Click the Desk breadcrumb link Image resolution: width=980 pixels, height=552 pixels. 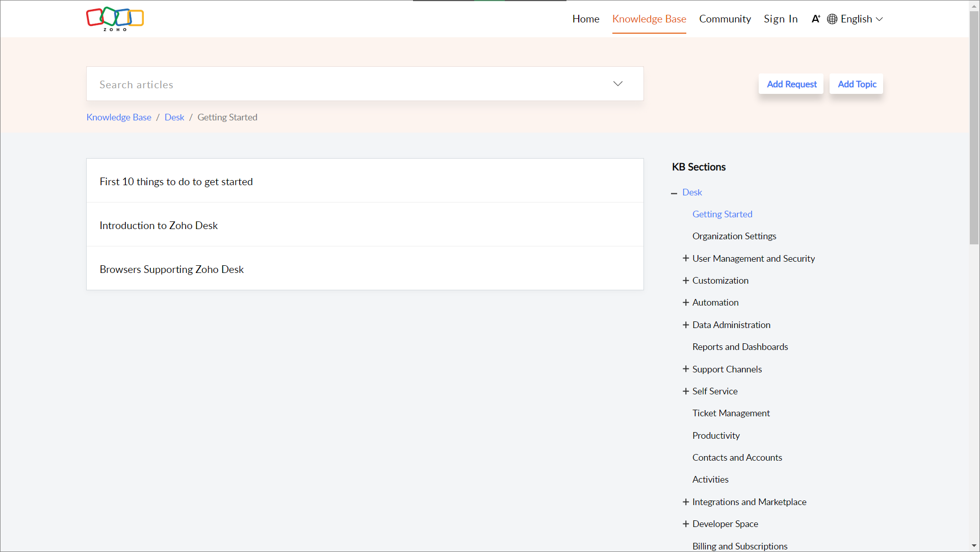tap(174, 117)
